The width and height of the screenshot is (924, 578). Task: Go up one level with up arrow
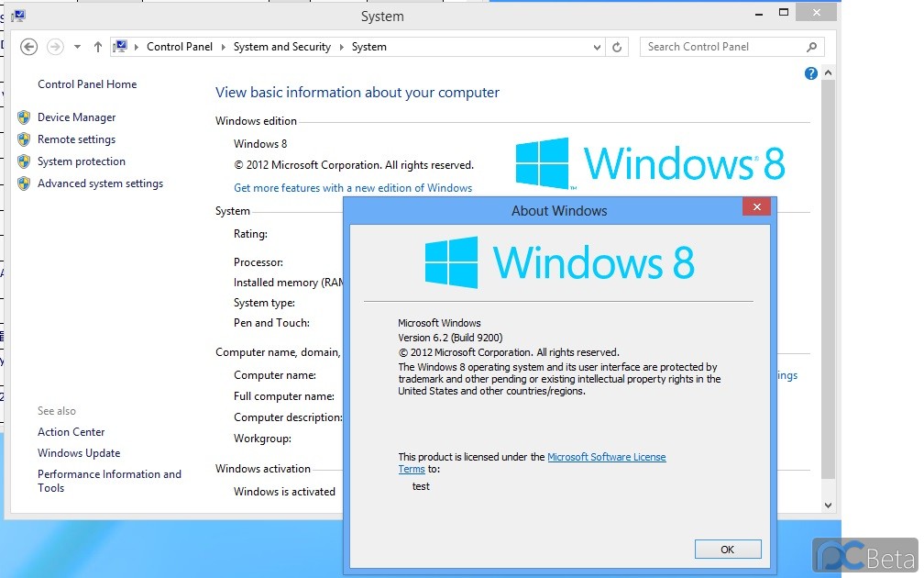pos(98,47)
